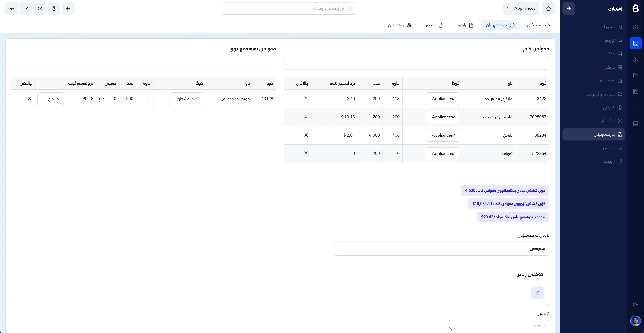Viewport: 644px width, 333px height.
Task: Open the settings gear icon in sidebar strip
Action: click(635, 304)
